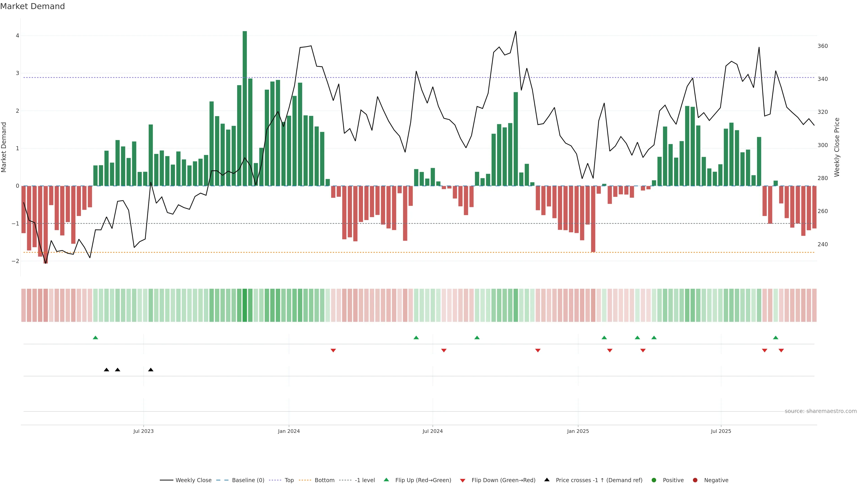
Task: Click the Jul 2025 axis label
Action: tap(721, 432)
